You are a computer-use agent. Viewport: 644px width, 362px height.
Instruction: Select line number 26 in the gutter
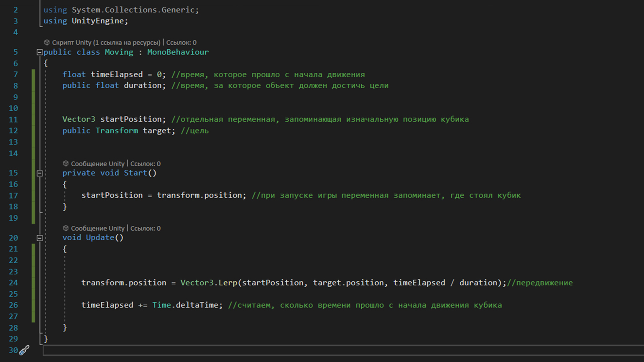click(x=13, y=305)
